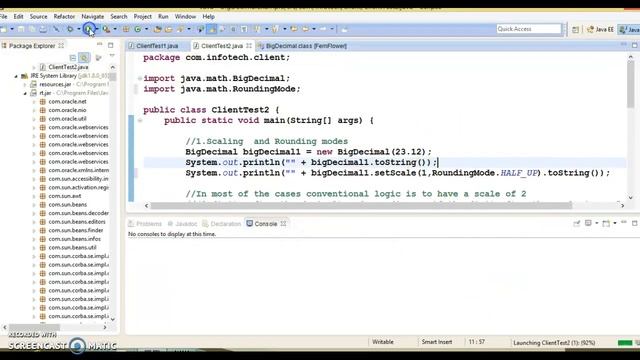Viewport: 640px width, 360px height.
Task: Collapse the JRE System Library node
Action: (16, 76)
